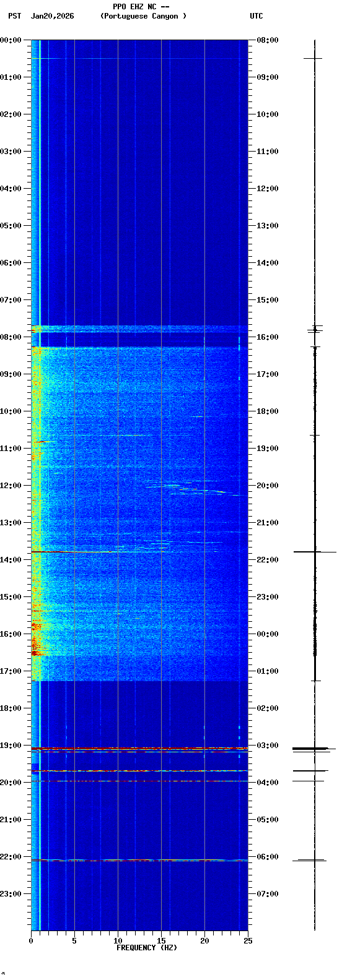This screenshot has width=342, height=980.
Task: Click the PST '00:00' time label
Action: [11, 40]
